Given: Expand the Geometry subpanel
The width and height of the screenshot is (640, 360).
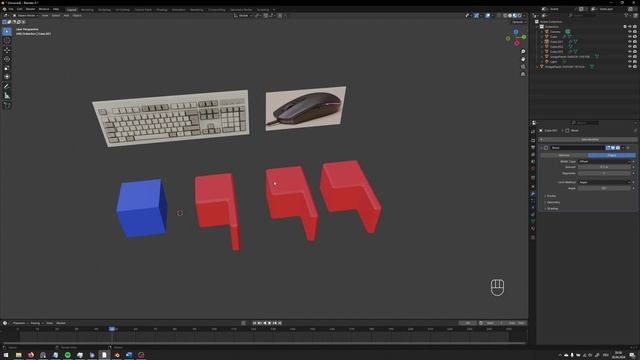Looking at the screenshot, I should tap(553, 202).
